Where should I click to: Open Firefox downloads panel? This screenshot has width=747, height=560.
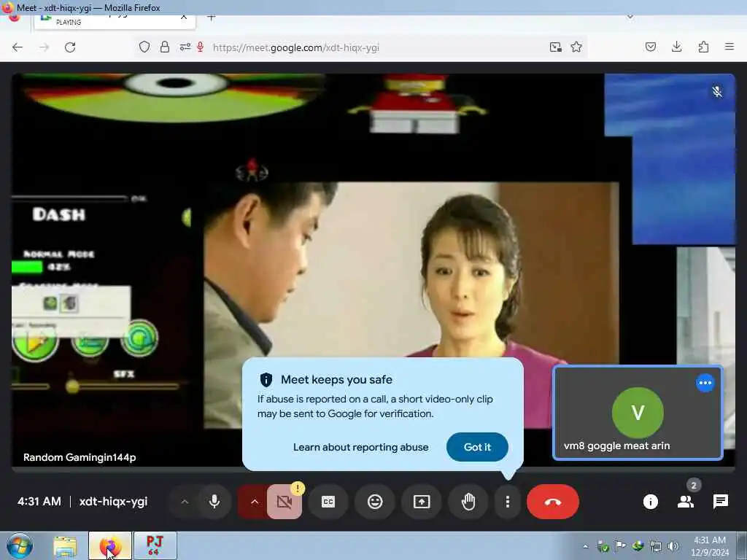point(676,47)
